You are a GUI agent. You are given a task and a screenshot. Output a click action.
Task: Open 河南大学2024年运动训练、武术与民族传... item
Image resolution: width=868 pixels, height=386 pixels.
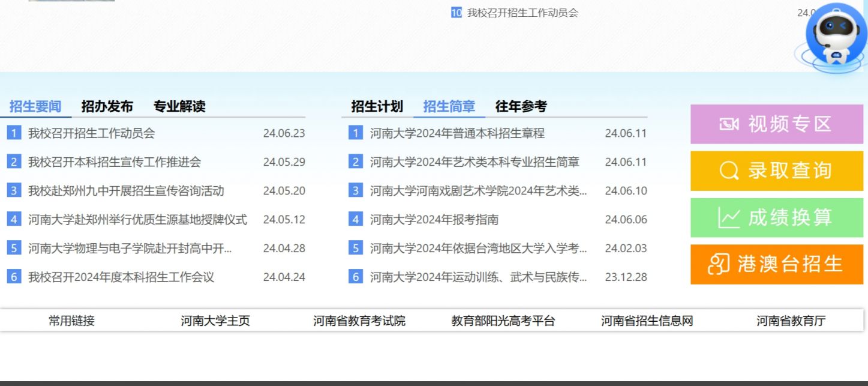(x=479, y=277)
